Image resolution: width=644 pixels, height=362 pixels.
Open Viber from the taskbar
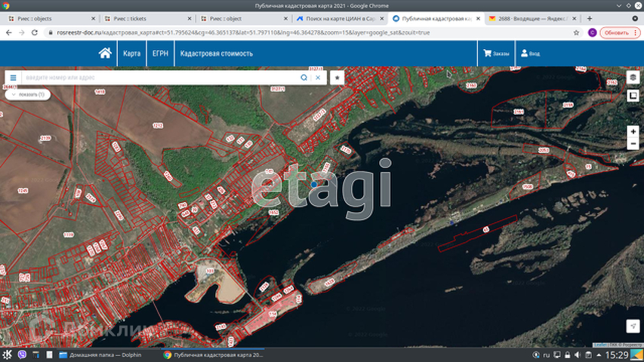tap(22, 354)
